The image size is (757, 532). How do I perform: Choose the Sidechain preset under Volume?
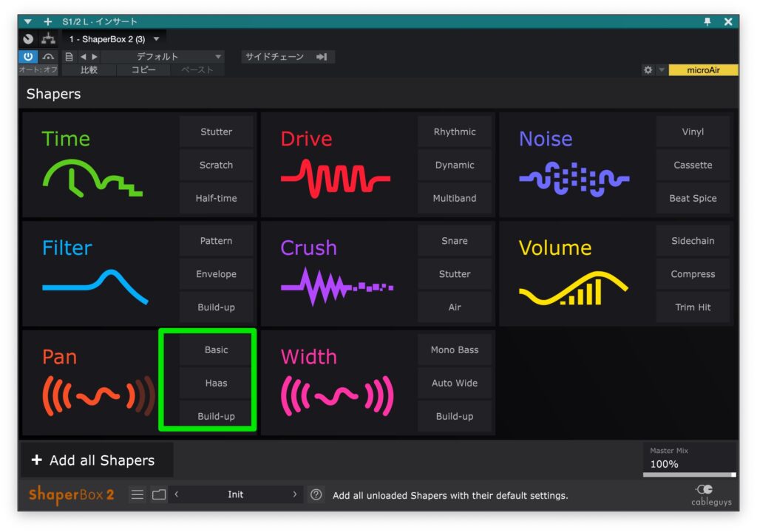point(693,241)
